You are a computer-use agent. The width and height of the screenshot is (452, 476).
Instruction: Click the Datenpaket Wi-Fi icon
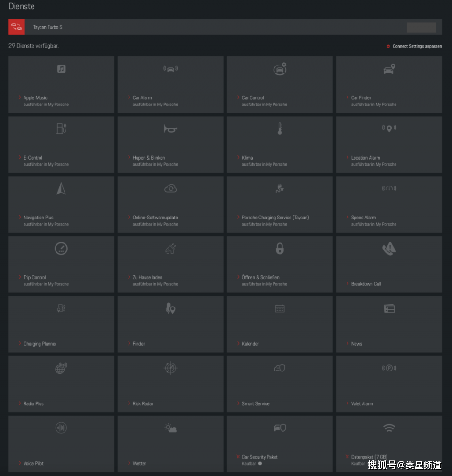(389, 428)
